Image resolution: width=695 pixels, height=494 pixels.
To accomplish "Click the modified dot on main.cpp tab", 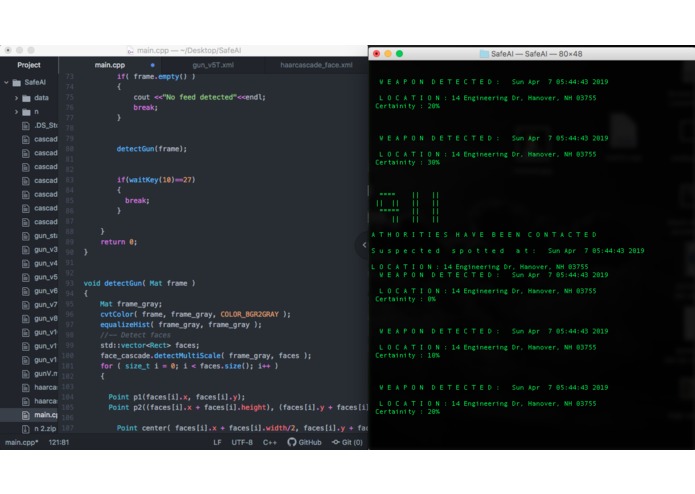I will coord(152,65).
